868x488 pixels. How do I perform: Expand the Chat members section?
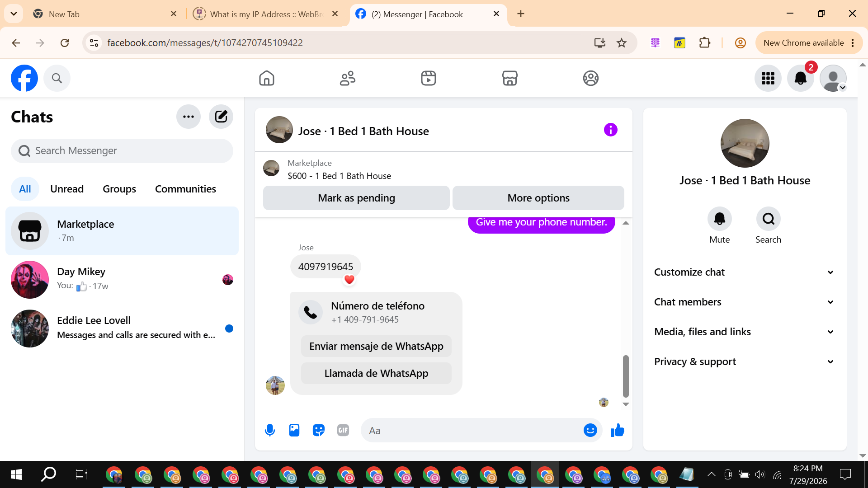click(745, 302)
